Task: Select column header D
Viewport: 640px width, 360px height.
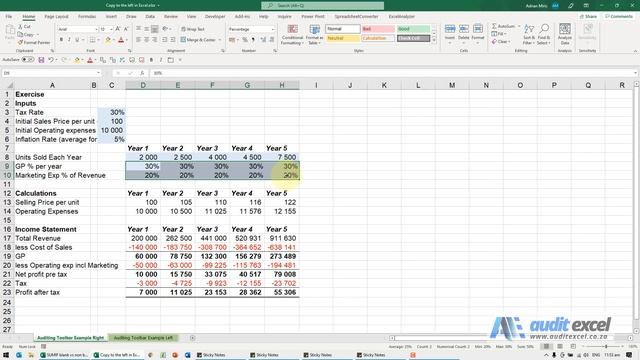Action: 143,85
